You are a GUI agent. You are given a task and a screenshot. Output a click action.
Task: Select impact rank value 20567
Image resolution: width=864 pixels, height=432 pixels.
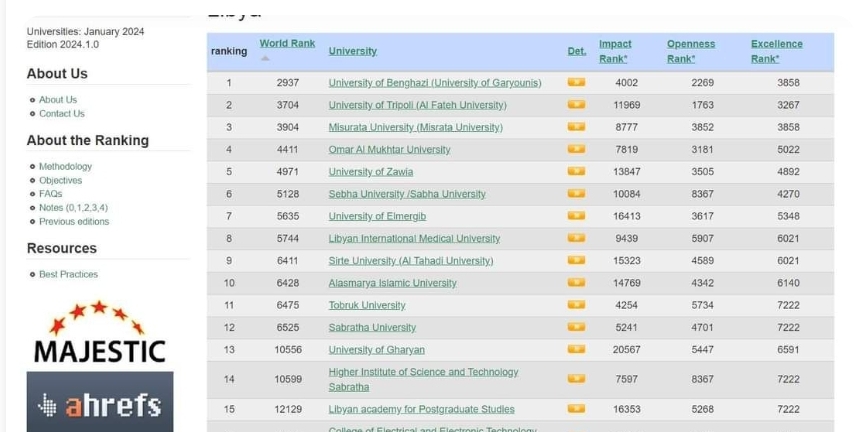[627, 350]
